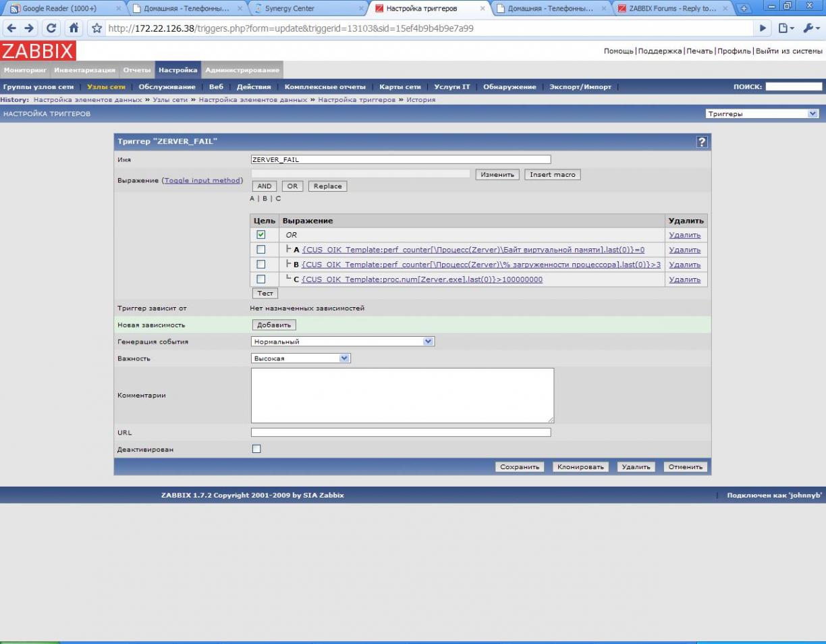Click Выйти из системы link
Screen dimensions: 826x644
click(x=789, y=51)
